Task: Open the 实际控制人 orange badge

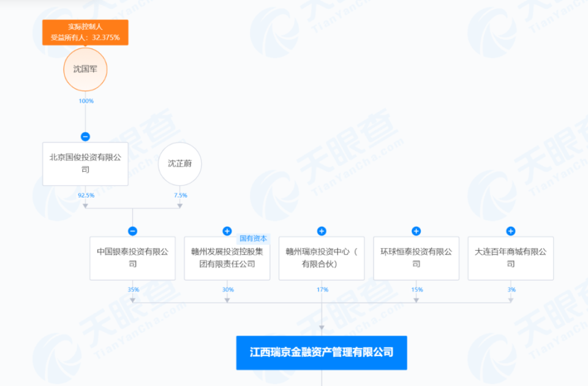Action: [x=85, y=27]
